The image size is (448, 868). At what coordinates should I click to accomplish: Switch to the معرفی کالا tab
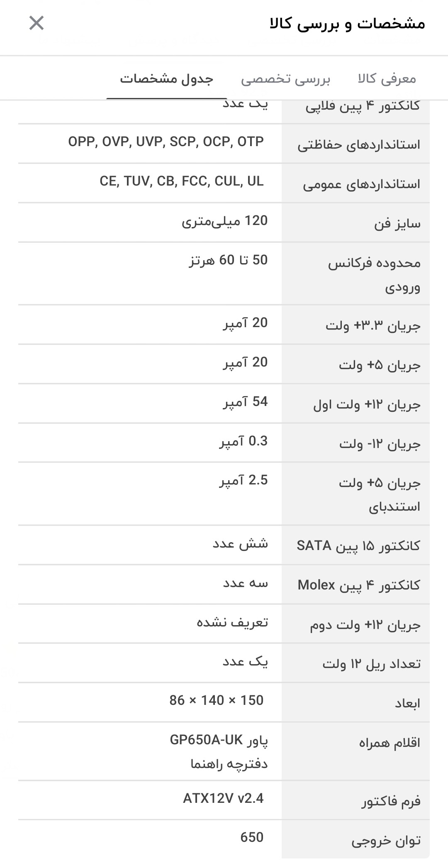coord(387,78)
